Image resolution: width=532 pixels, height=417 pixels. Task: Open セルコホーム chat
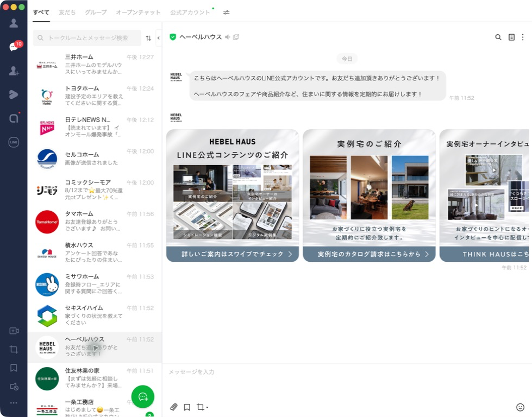(x=95, y=159)
